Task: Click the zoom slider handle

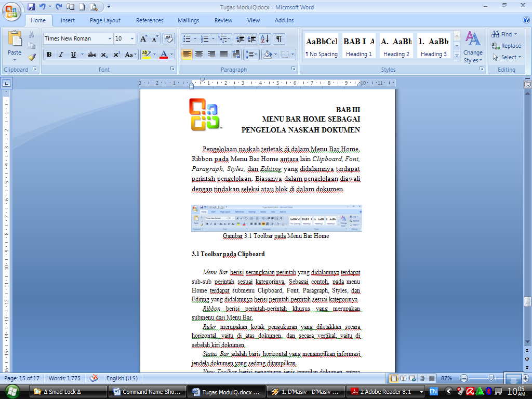Action: [x=491, y=378]
